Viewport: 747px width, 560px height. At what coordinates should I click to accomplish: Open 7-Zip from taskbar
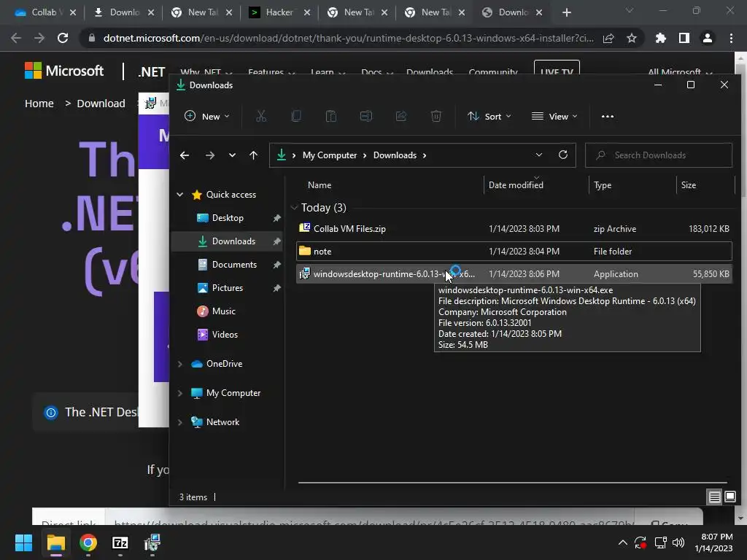(120, 542)
